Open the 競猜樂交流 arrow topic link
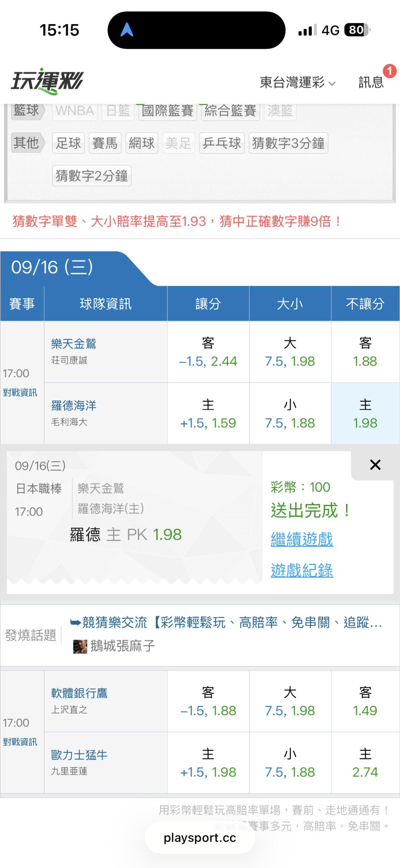This screenshot has width=400, height=868. click(x=226, y=623)
